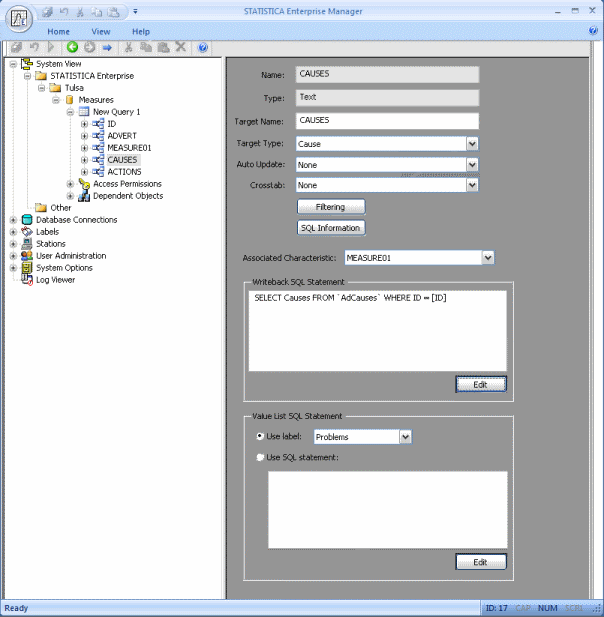Click the Filtering button
604x617 pixels.
click(x=331, y=207)
